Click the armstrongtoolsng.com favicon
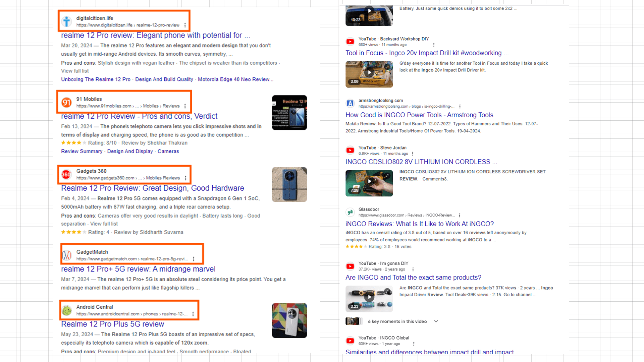Screen dimensions: 644x362 350,103
